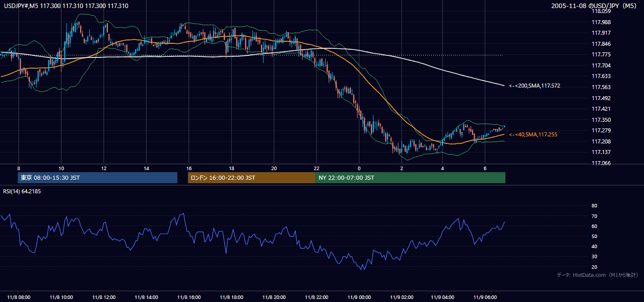Click price level 117.633 on the axis
The width and height of the screenshot is (644, 302).
click(x=601, y=77)
